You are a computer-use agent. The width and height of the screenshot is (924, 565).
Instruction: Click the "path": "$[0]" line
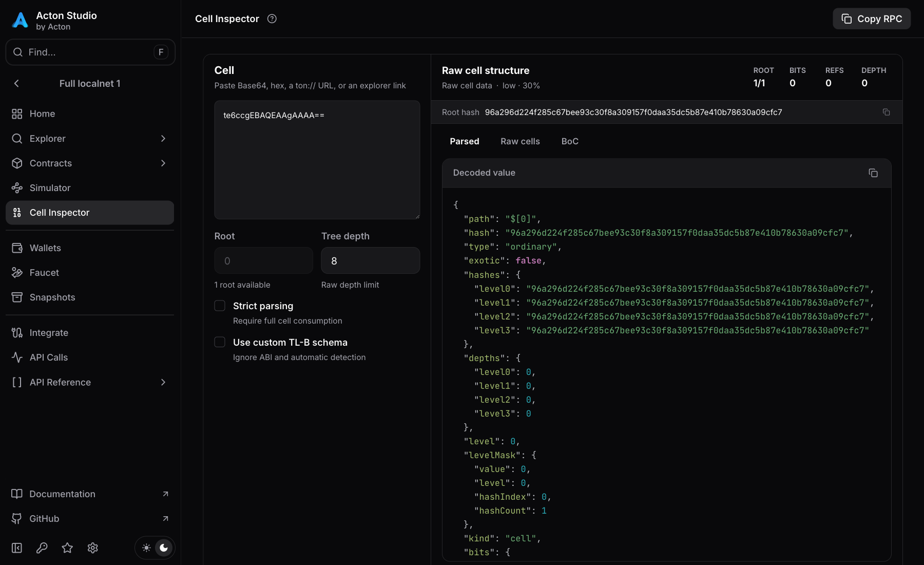[x=502, y=219]
